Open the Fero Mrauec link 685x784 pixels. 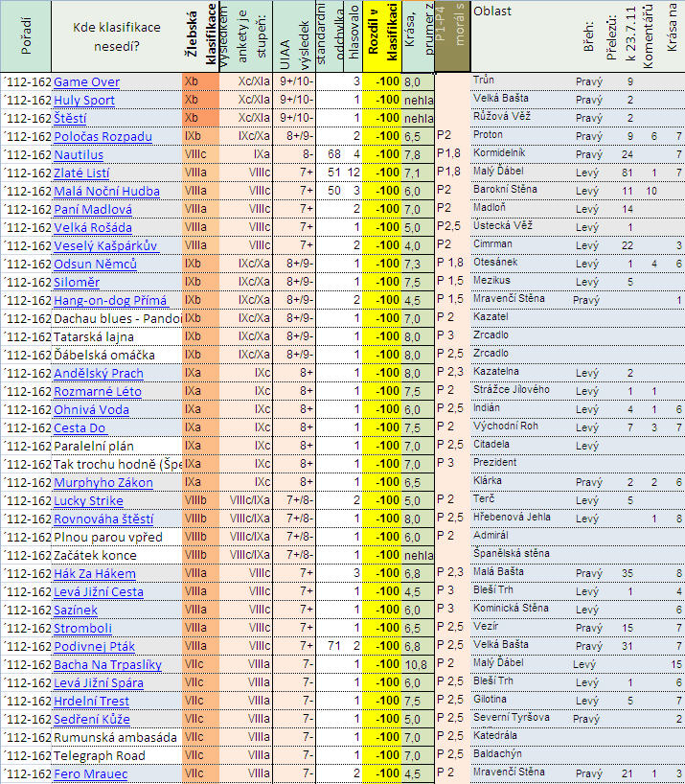[x=90, y=773]
